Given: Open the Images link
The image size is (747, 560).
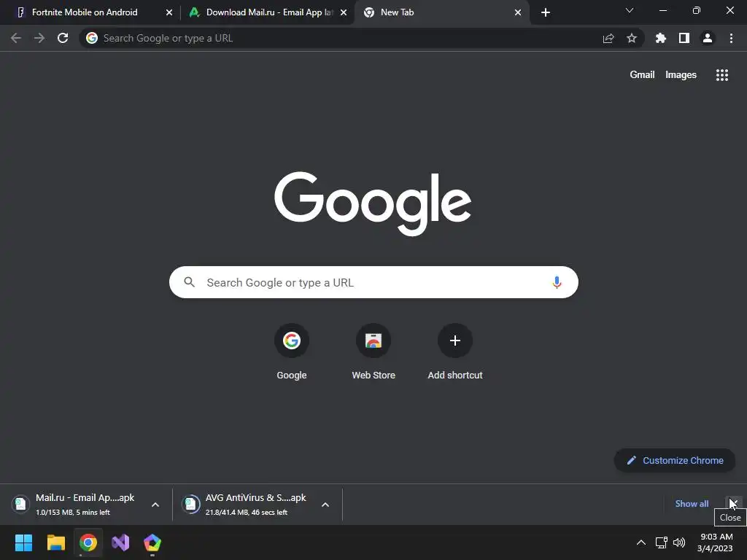Looking at the screenshot, I should (681, 75).
